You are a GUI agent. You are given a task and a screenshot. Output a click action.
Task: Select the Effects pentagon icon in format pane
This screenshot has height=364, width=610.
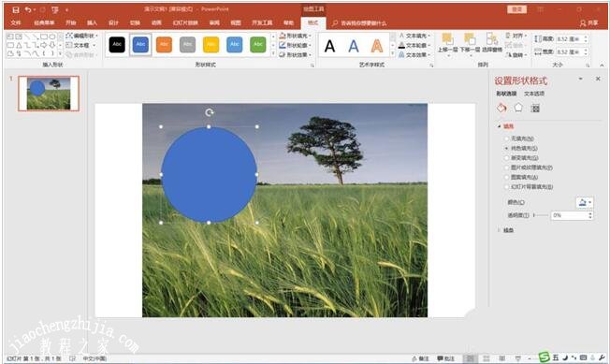(518, 108)
